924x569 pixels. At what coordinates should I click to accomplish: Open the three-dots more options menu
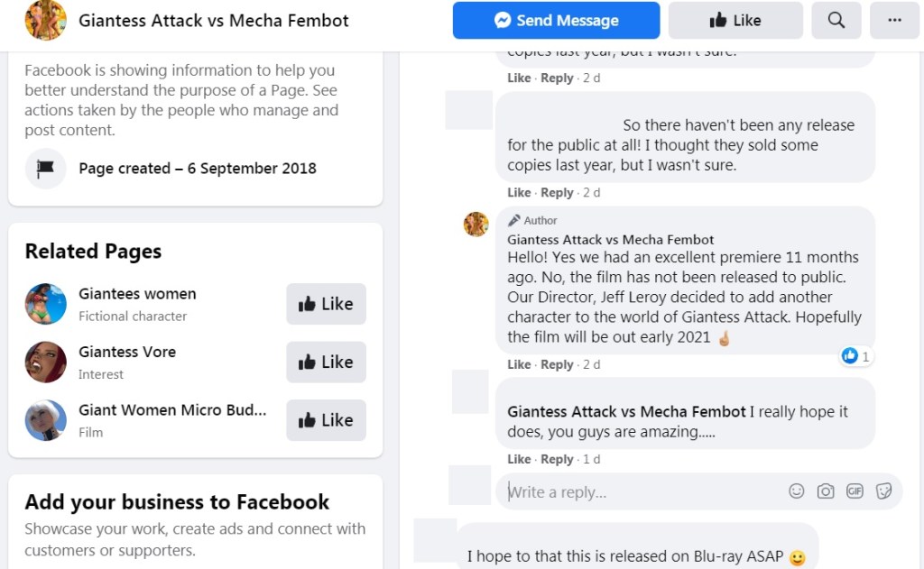click(894, 20)
